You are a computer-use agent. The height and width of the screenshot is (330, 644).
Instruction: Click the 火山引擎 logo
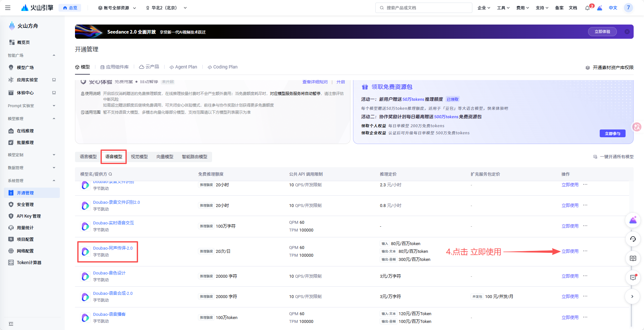pos(37,8)
